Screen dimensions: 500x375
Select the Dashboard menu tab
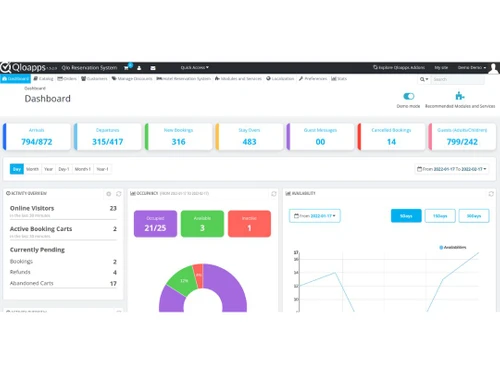[x=16, y=79]
